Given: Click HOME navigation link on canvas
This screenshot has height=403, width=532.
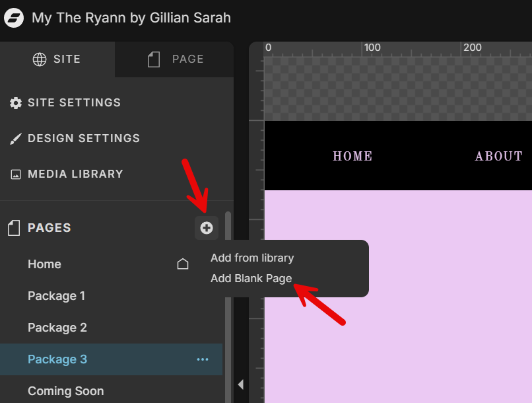Looking at the screenshot, I should coord(352,157).
